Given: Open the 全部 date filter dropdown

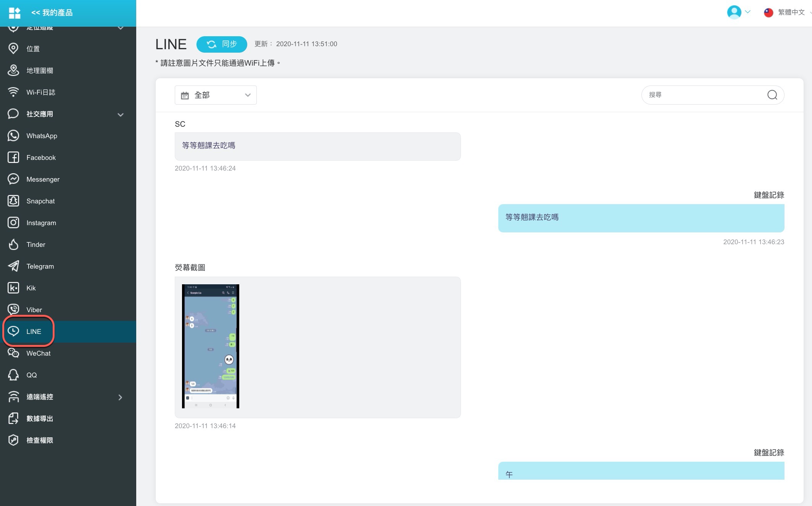Looking at the screenshot, I should [x=216, y=95].
